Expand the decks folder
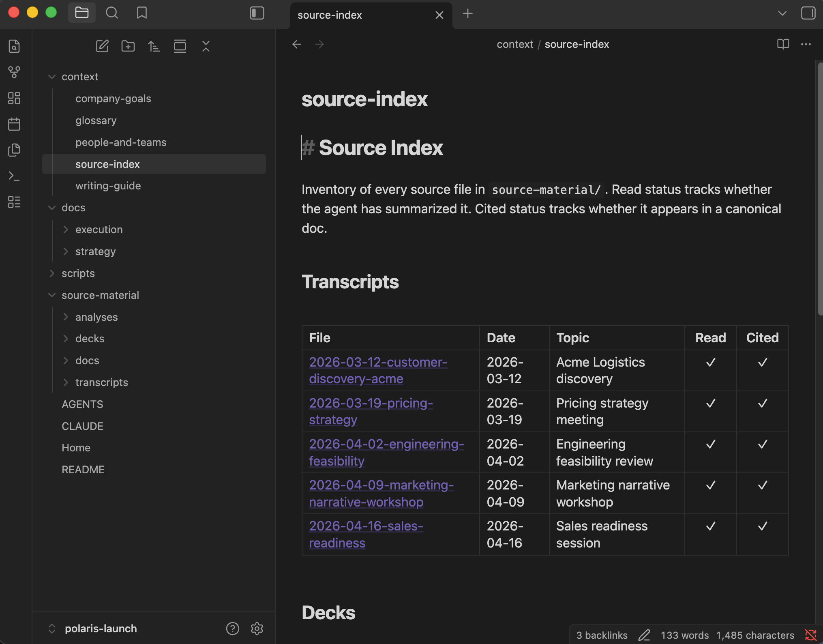The image size is (823, 644). tap(154, 339)
